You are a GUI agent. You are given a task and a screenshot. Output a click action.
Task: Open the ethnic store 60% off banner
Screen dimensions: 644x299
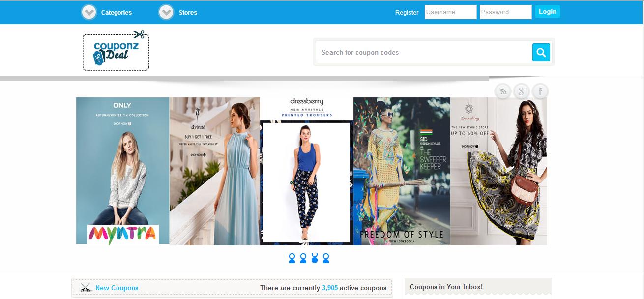pyautogui.click(x=498, y=171)
